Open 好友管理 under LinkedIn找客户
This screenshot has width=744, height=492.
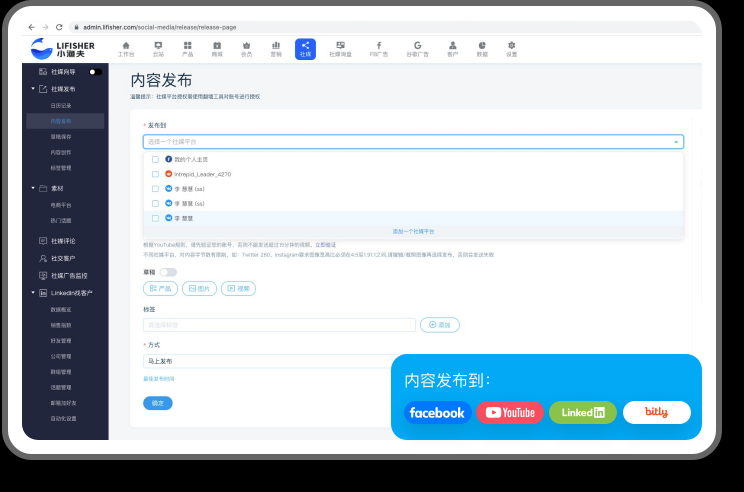[x=61, y=341]
